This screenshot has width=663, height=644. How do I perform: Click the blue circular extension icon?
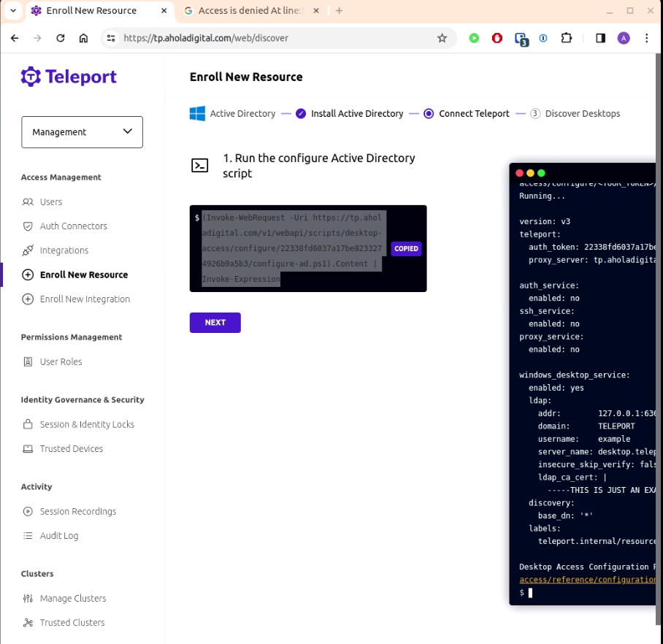coord(543,38)
